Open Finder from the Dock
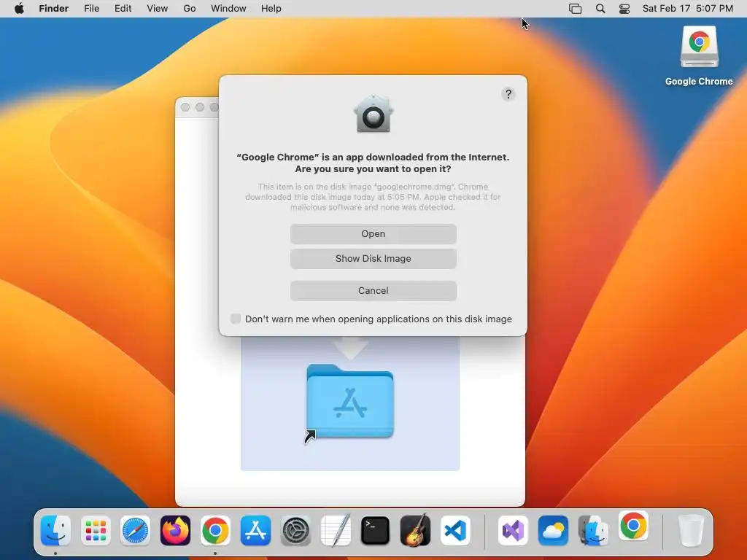This screenshot has width=747, height=560. point(55,530)
